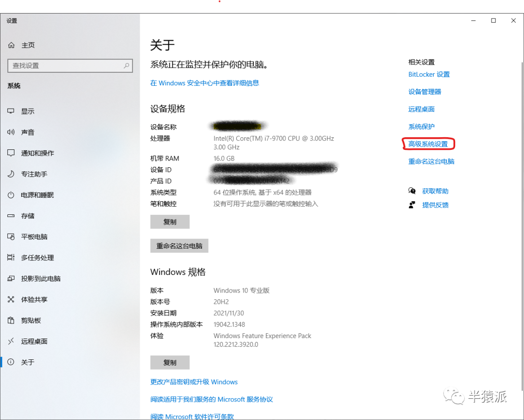Image resolution: width=524 pixels, height=420 pixels.
Task: Open 多任务处理 settings
Action: coord(70,258)
